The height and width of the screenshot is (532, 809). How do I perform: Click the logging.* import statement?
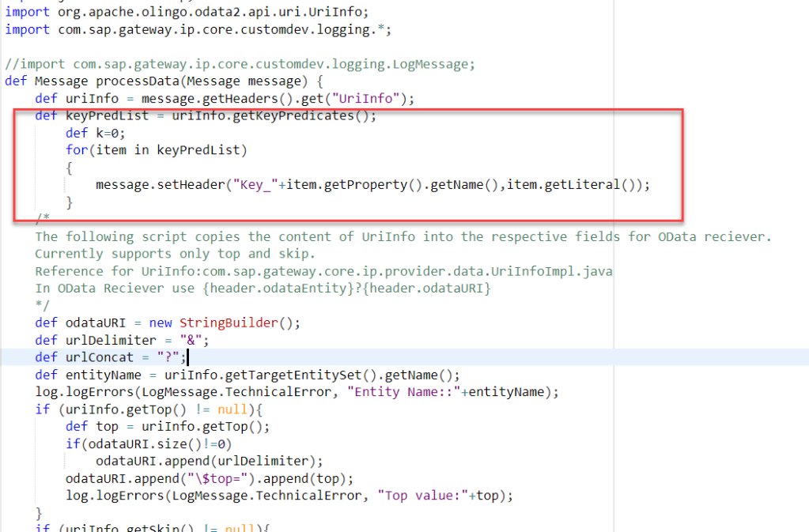(x=198, y=29)
